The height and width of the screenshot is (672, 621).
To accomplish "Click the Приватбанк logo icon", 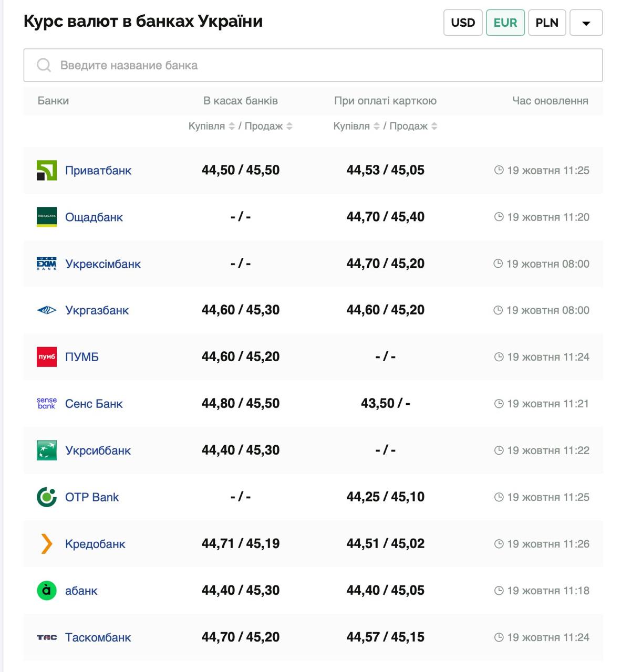I will pyautogui.click(x=47, y=170).
